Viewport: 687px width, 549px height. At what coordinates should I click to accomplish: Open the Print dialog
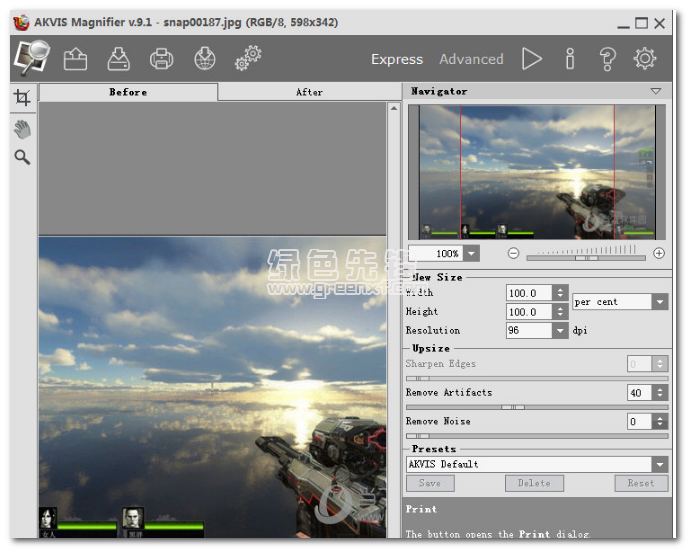point(161,59)
